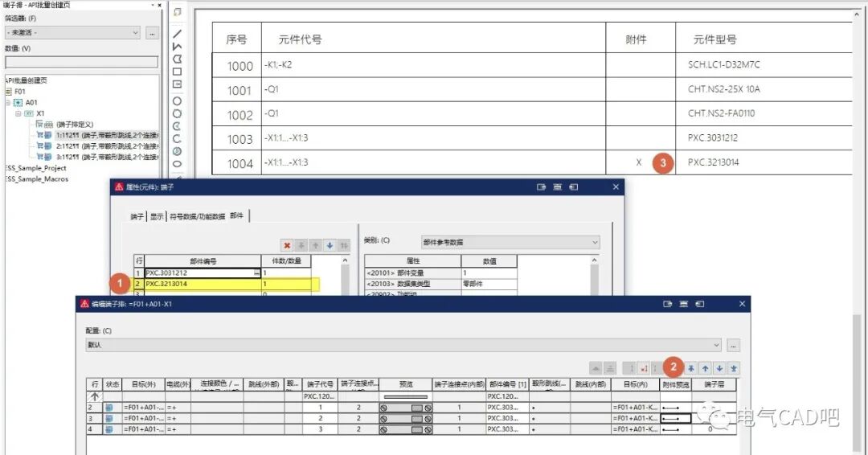
Task: Click the 附件预览 column header
Action: coord(675,384)
